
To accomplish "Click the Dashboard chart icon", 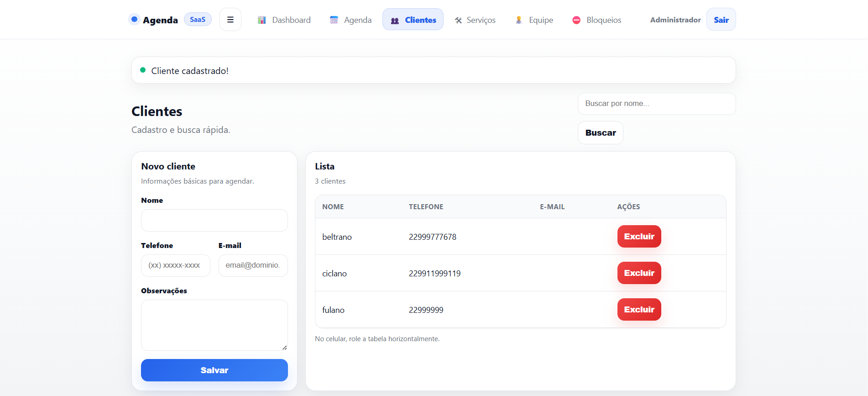I will coord(262,20).
